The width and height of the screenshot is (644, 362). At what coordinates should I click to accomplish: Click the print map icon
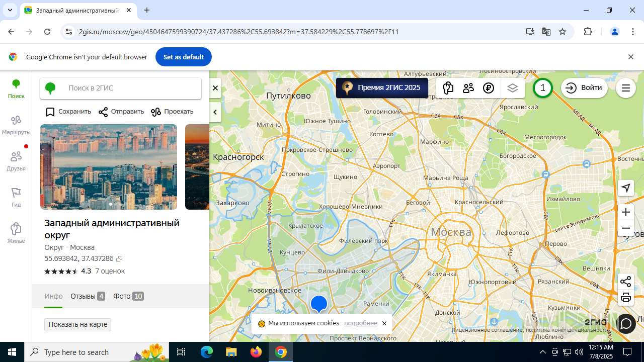coord(626,298)
